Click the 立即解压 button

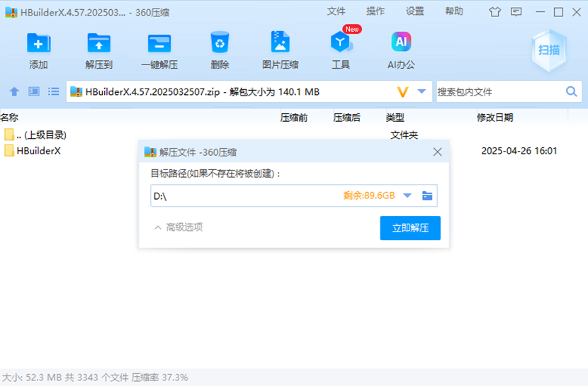click(410, 228)
